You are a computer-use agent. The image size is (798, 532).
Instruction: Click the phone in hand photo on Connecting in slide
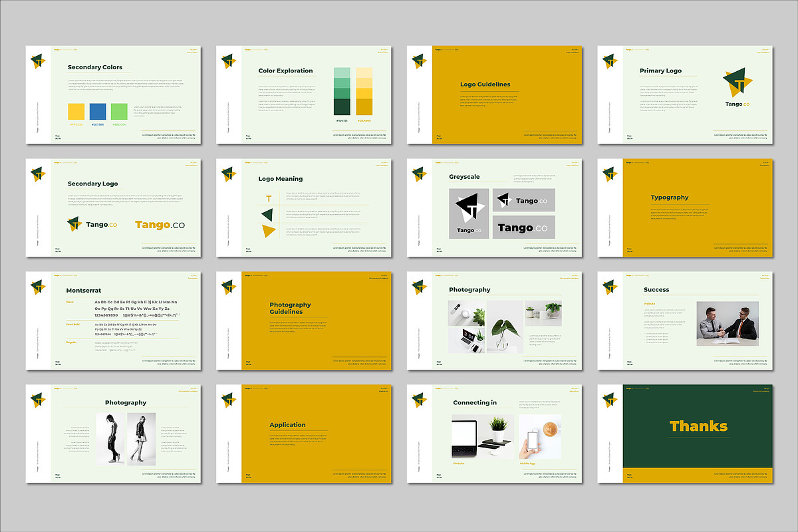coord(540,437)
